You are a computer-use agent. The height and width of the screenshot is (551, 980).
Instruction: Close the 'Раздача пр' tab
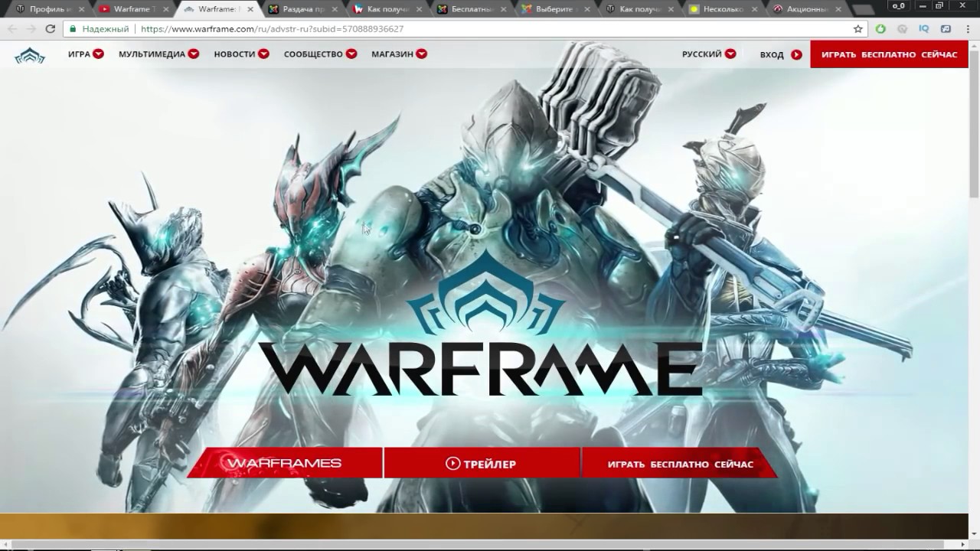(x=334, y=9)
